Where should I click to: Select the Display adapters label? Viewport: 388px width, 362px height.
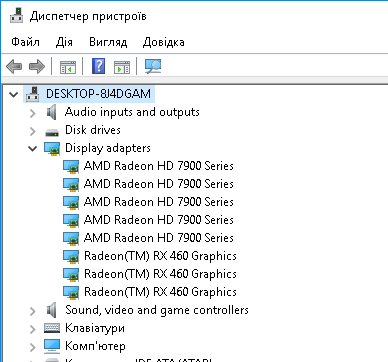(x=108, y=148)
